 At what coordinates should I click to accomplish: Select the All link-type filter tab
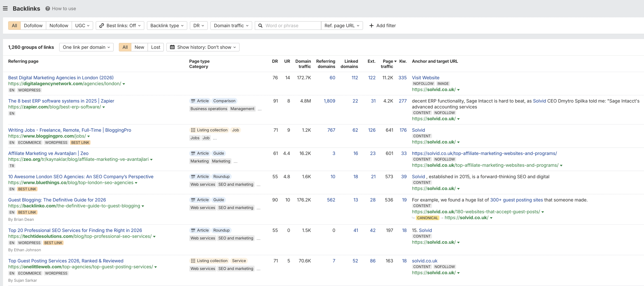pos(15,25)
